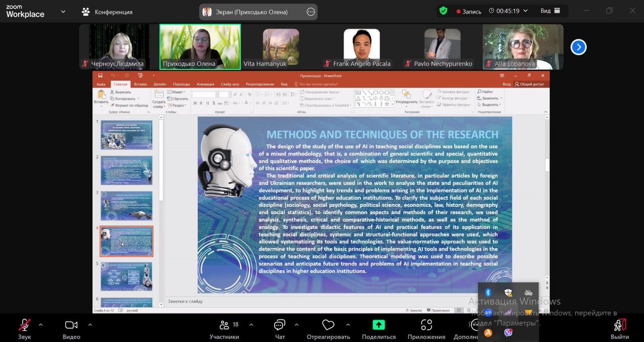Switch to the Дизайн tab

tap(160, 84)
